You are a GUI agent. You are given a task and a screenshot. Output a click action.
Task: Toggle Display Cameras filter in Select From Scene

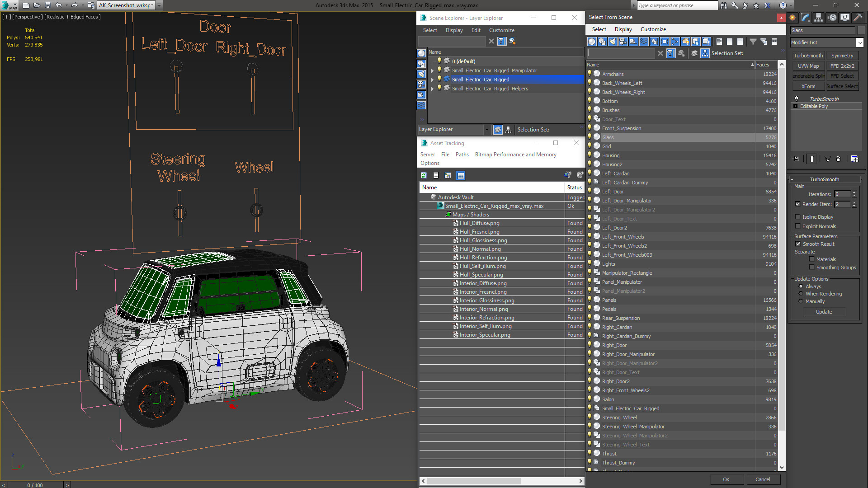point(623,42)
